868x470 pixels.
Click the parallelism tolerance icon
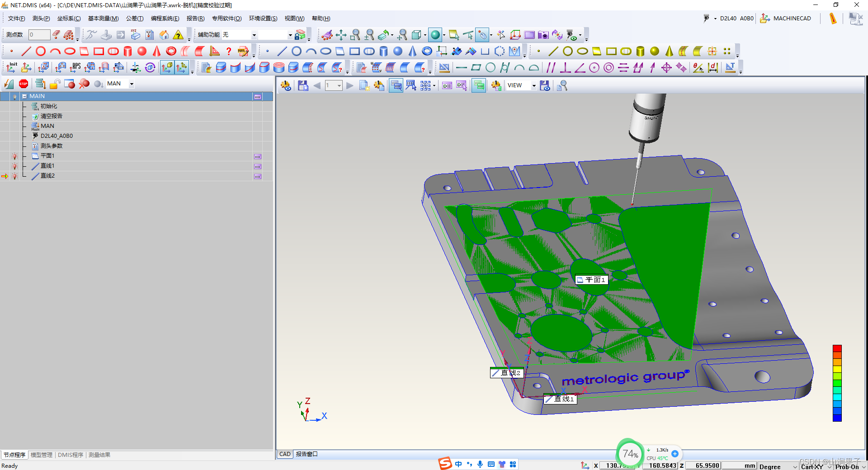click(x=551, y=68)
